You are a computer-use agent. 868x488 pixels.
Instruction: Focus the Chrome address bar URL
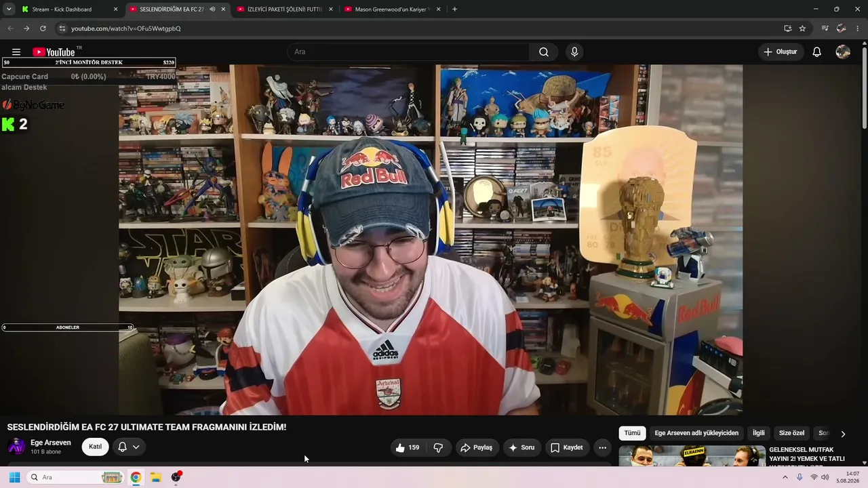click(126, 28)
